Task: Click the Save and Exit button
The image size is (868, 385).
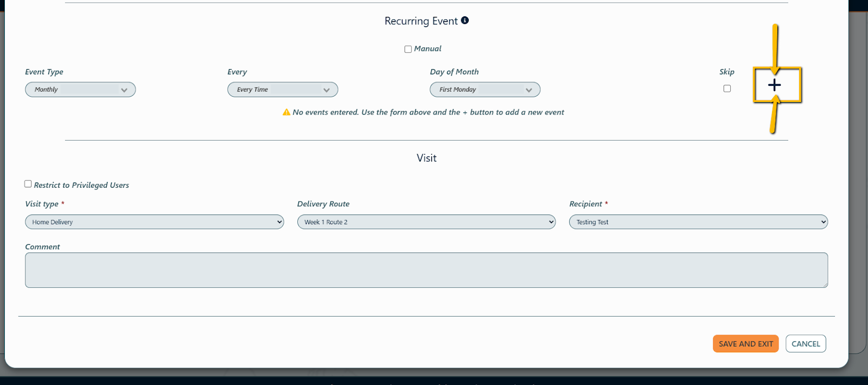Action: [x=746, y=344]
